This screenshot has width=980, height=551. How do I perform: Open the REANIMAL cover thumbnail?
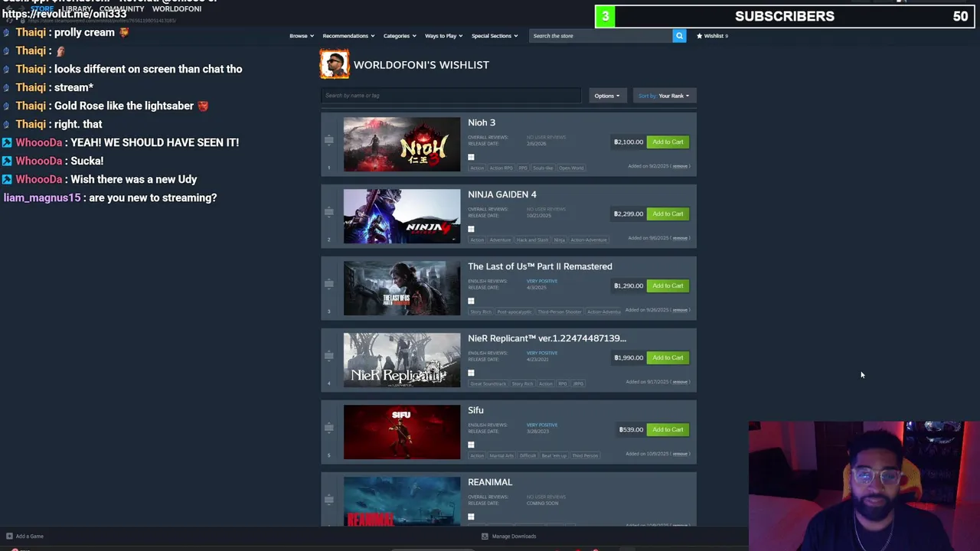tap(402, 501)
